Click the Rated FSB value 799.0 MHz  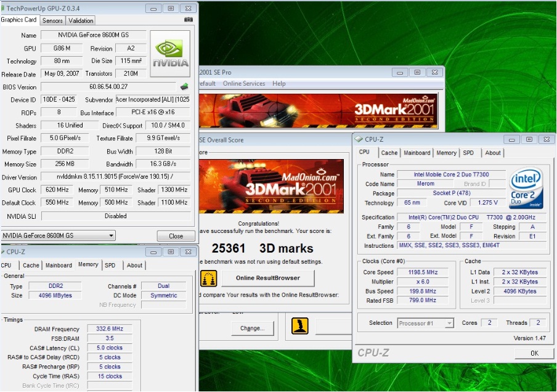[x=423, y=300]
